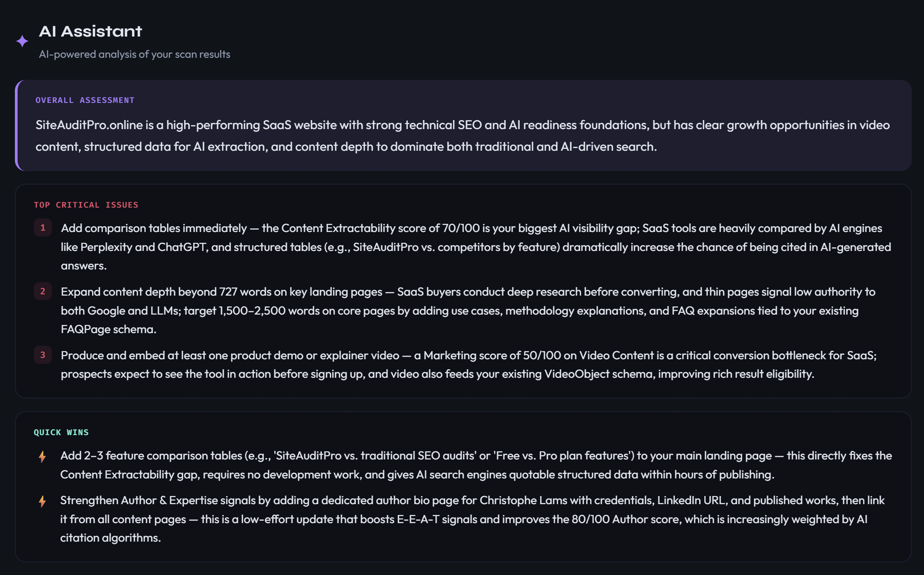Screen dimensions: 924x575
Task: Select the Overall Assessment label
Action: pyautogui.click(x=85, y=100)
